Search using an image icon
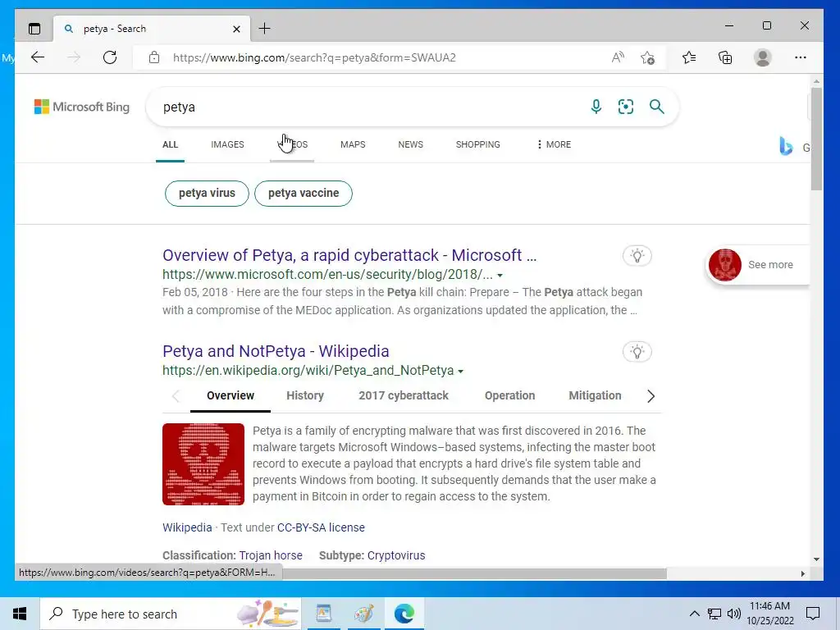Viewport: 840px width, 630px height. point(626,107)
